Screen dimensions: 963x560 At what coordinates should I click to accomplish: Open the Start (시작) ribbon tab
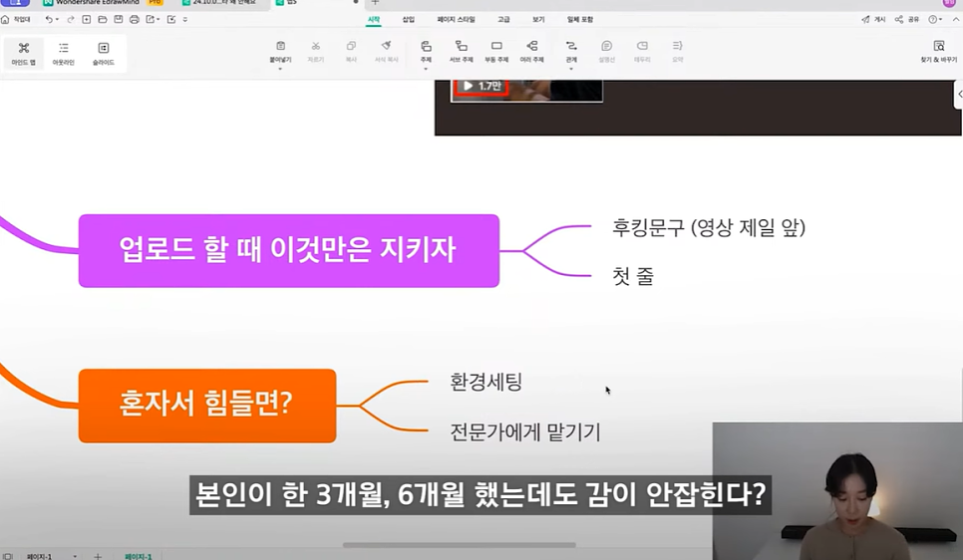(374, 20)
